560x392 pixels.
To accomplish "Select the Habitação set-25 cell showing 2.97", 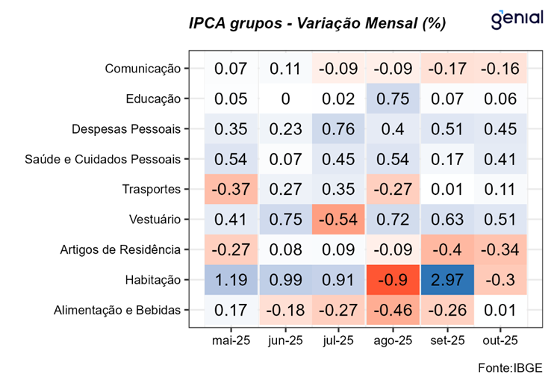I will [446, 279].
